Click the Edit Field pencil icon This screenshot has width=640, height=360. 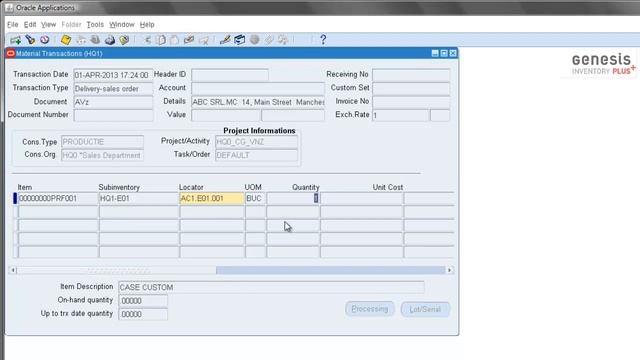(225, 40)
